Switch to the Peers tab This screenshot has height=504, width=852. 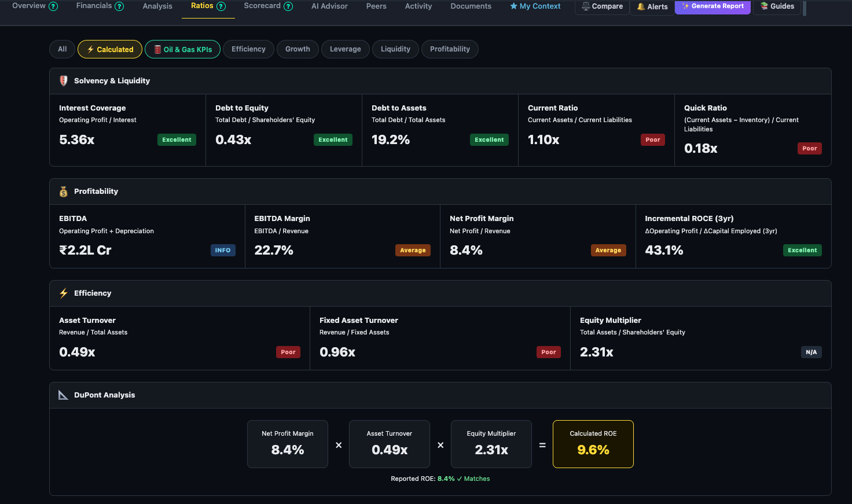pyautogui.click(x=376, y=6)
